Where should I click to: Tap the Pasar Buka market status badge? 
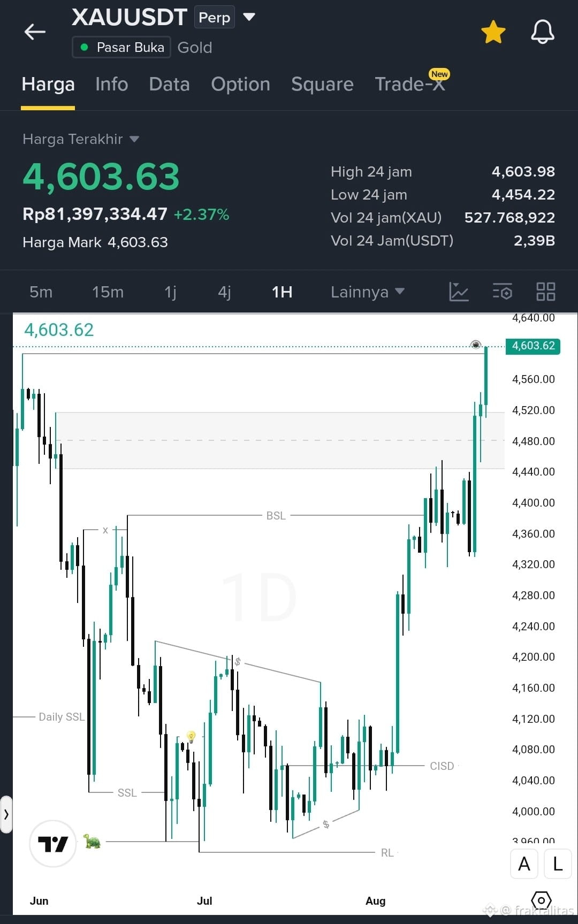tap(121, 47)
